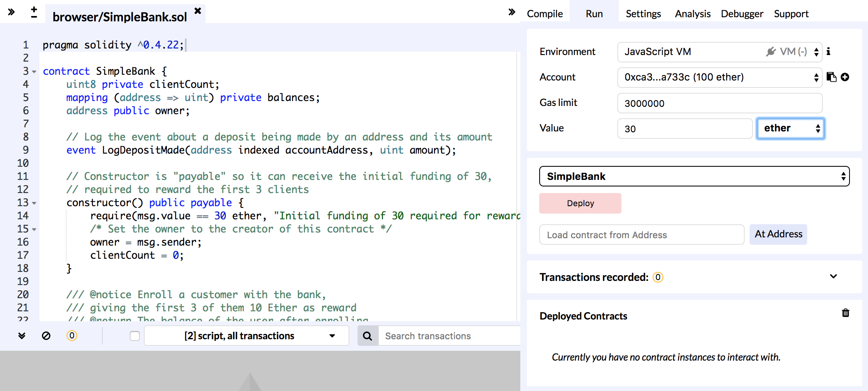Viewport: 868px width, 391px height.
Task: Open the script, all transactions filter dropdown
Action: pyautogui.click(x=246, y=336)
